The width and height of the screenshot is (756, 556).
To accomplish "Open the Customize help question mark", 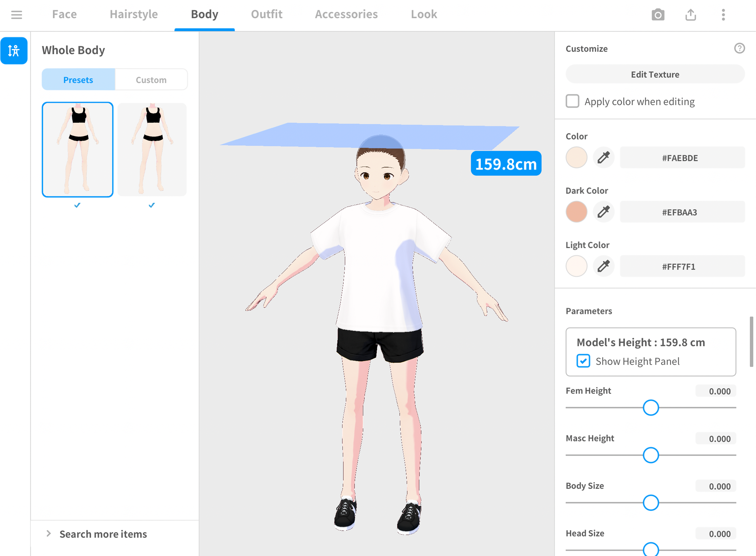I will 740,48.
